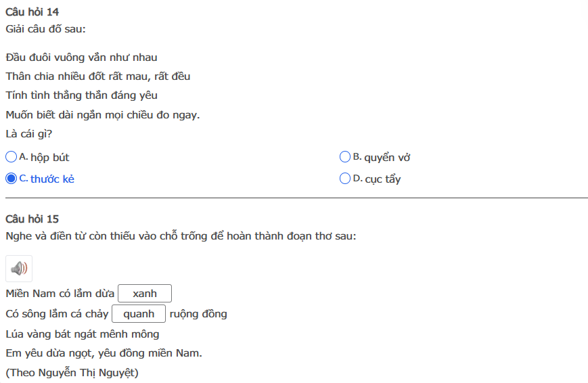Click the 'Câu hỏi 15' heading
Screen dimensions: 588x383
[32, 219]
